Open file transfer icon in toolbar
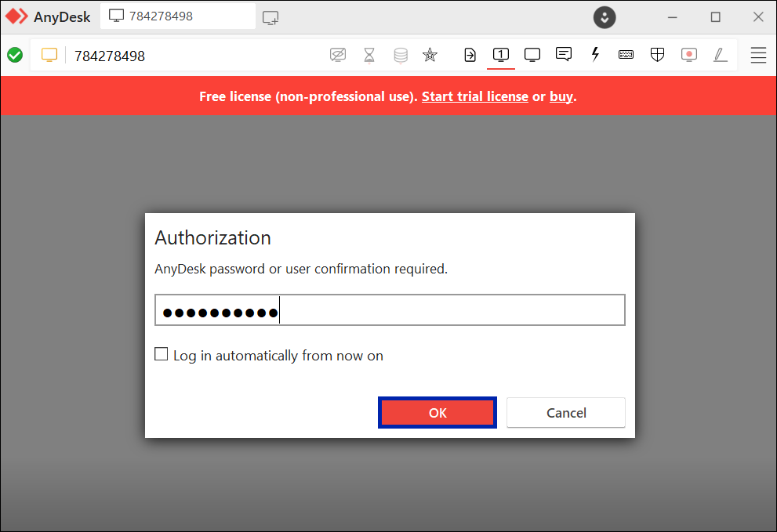The image size is (777, 532). pos(470,55)
